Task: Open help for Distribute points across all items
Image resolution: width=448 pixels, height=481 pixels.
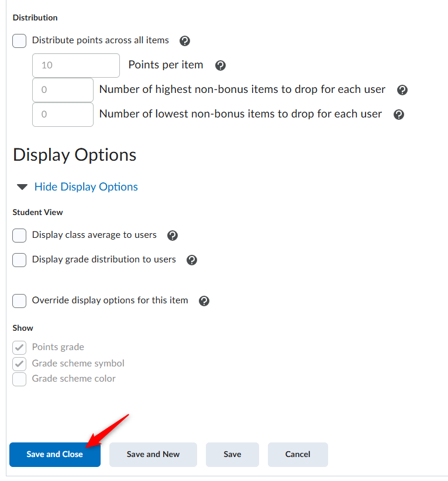Action: coord(185,41)
